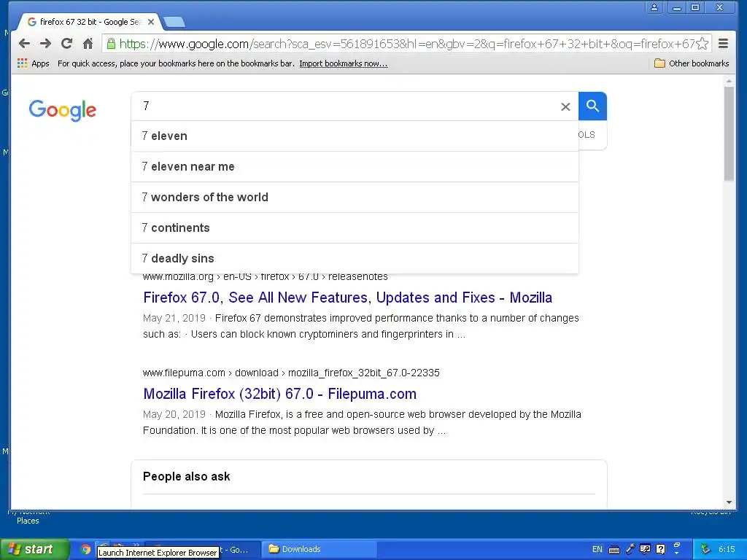Click the www.filepuma.com breadcrumb URL
The width and height of the screenshot is (747, 560).
coord(291,373)
